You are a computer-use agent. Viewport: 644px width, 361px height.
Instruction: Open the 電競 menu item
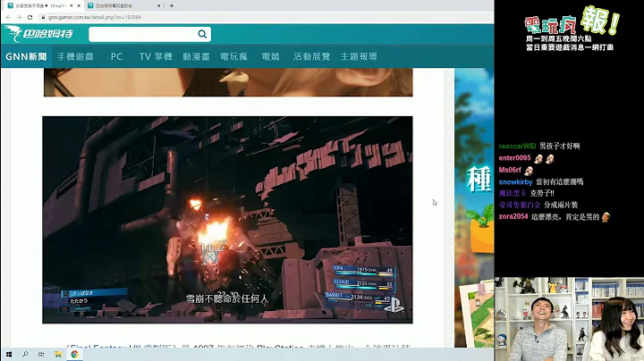[x=271, y=56]
